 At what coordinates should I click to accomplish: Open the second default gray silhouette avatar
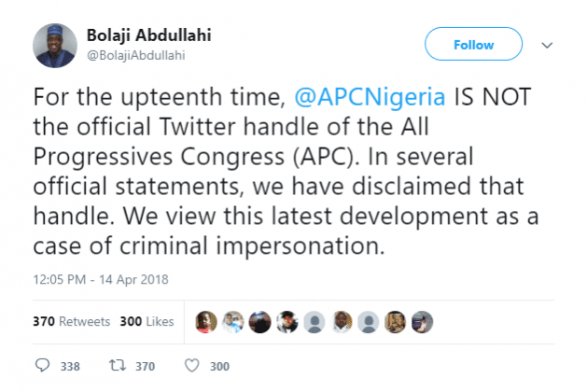tap(369, 322)
